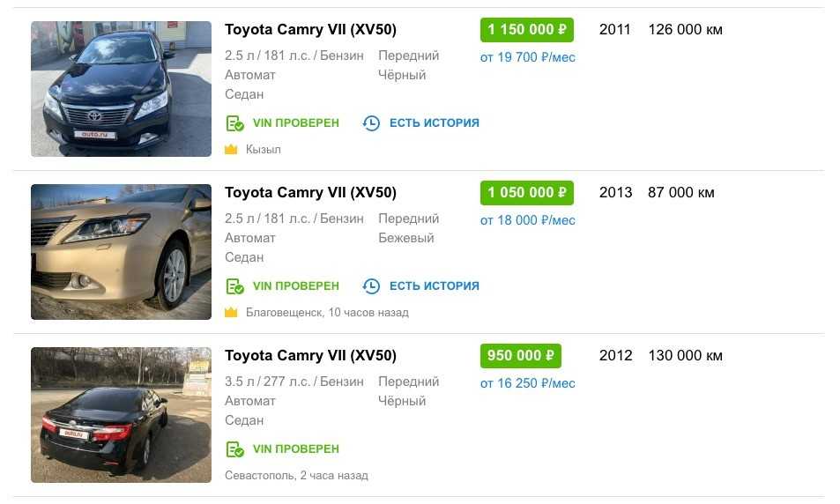Click ЕСТЬ ИСТОРИЯ label on the 2013 Camry
Screen dimensions: 840x504
(x=434, y=286)
